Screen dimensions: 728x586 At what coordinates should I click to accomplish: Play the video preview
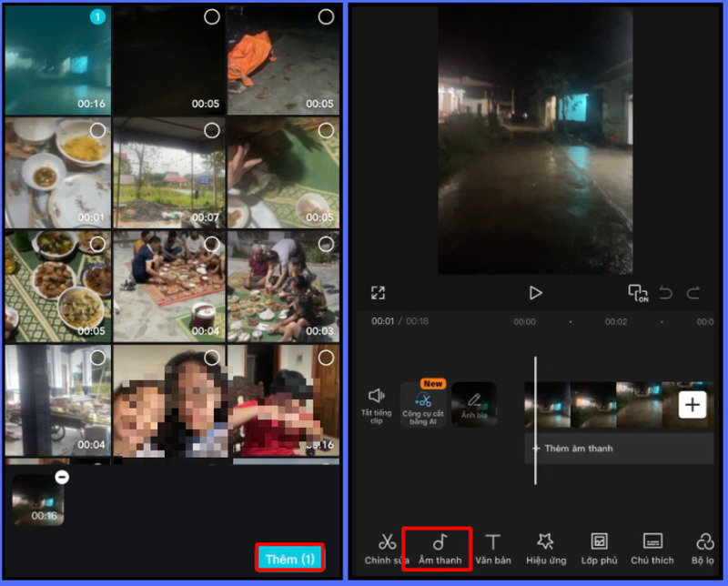535,292
